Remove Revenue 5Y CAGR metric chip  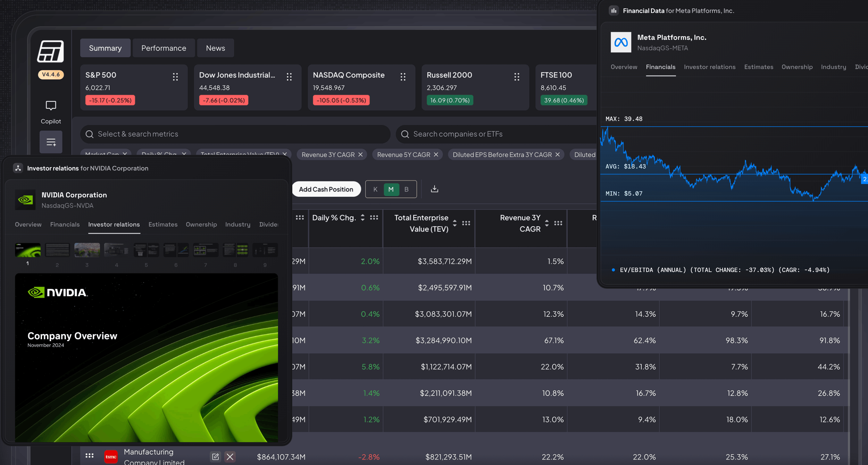click(436, 155)
